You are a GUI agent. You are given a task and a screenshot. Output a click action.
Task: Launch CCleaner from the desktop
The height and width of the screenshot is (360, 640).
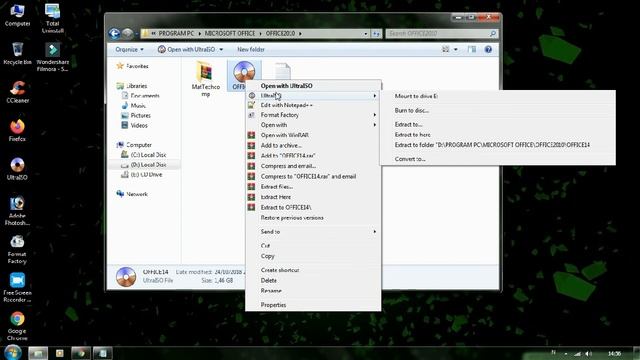click(18, 92)
